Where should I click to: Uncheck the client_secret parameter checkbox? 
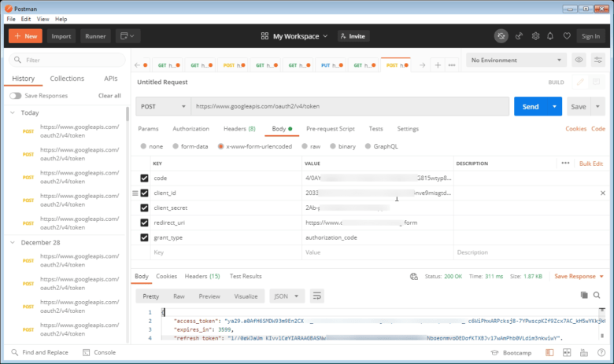click(x=144, y=208)
